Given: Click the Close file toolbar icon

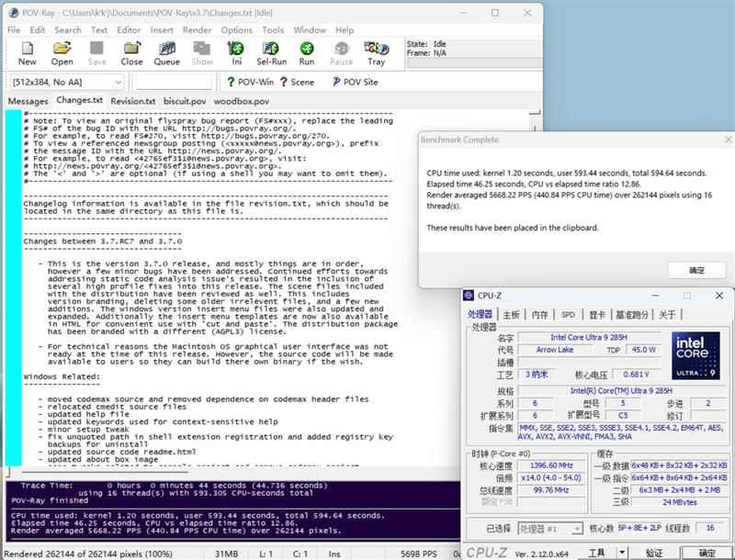Looking at the screenshot, I should point(131,52).
